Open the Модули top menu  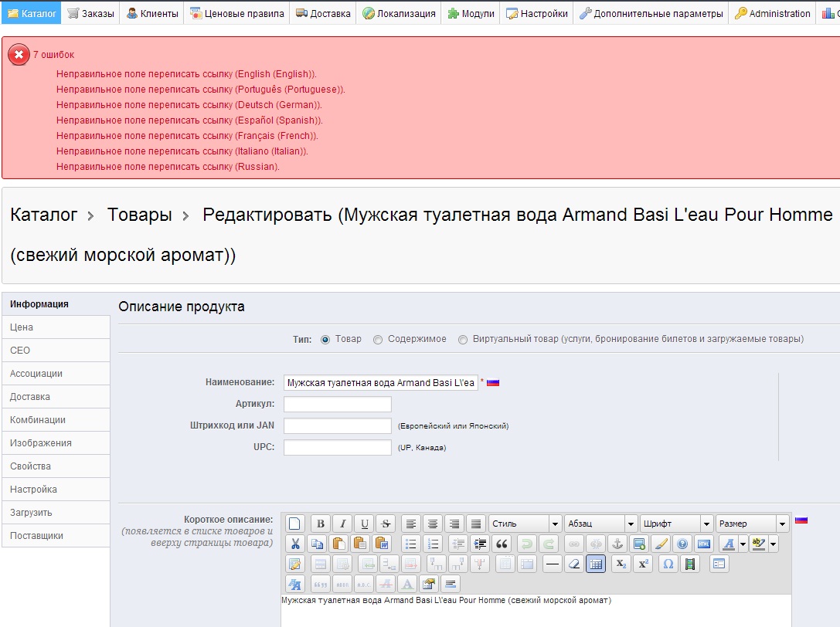(x=471, y=13)
